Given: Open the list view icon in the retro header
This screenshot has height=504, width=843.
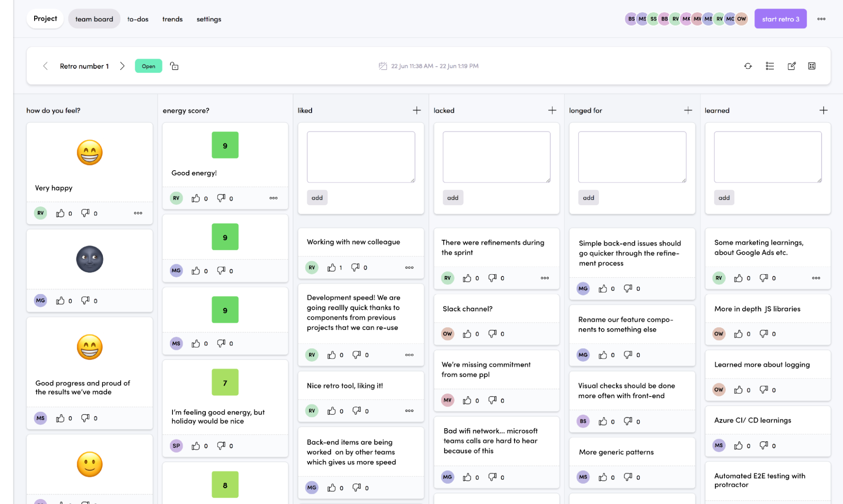Looking at the screenshot, I should pyautogui.click(x=770, y=66).
